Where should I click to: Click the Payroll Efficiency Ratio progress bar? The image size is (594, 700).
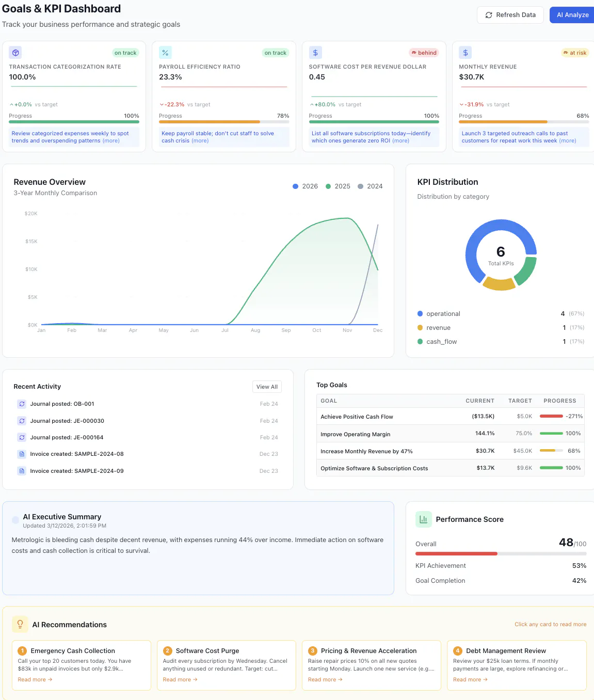click(x=224, y=122)
